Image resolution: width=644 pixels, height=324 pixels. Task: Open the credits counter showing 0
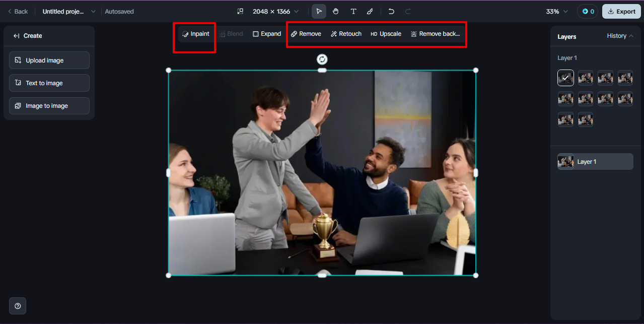[x=588, y=11]
